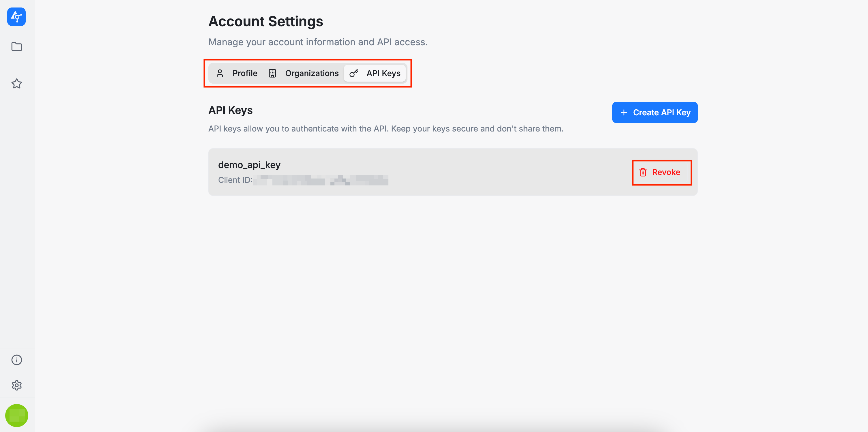Click the info circle icon
Image resolution: width=868 pixels, height=432 pixels.
(x=16, y=360)
